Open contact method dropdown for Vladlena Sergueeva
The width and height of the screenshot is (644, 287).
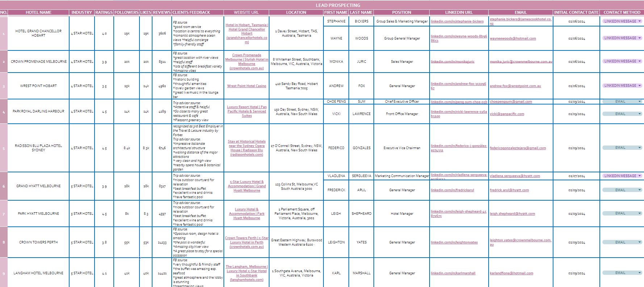(640, 176)
